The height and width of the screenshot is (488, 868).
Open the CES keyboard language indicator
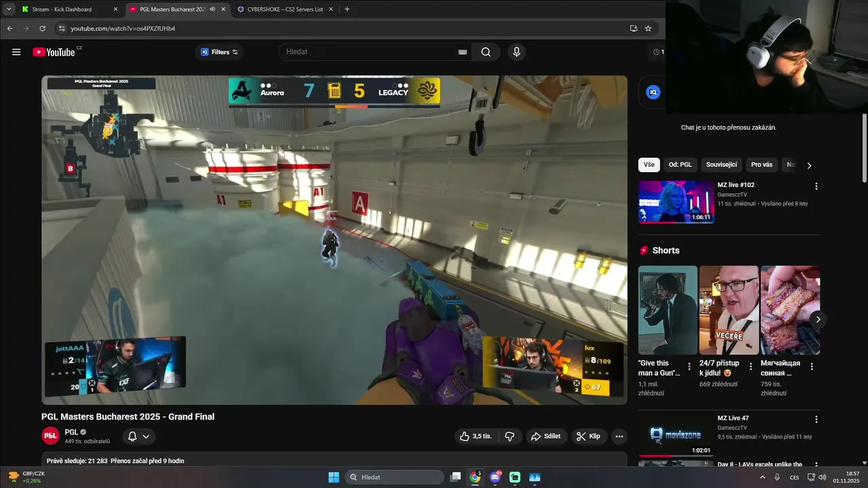(794, 477)
